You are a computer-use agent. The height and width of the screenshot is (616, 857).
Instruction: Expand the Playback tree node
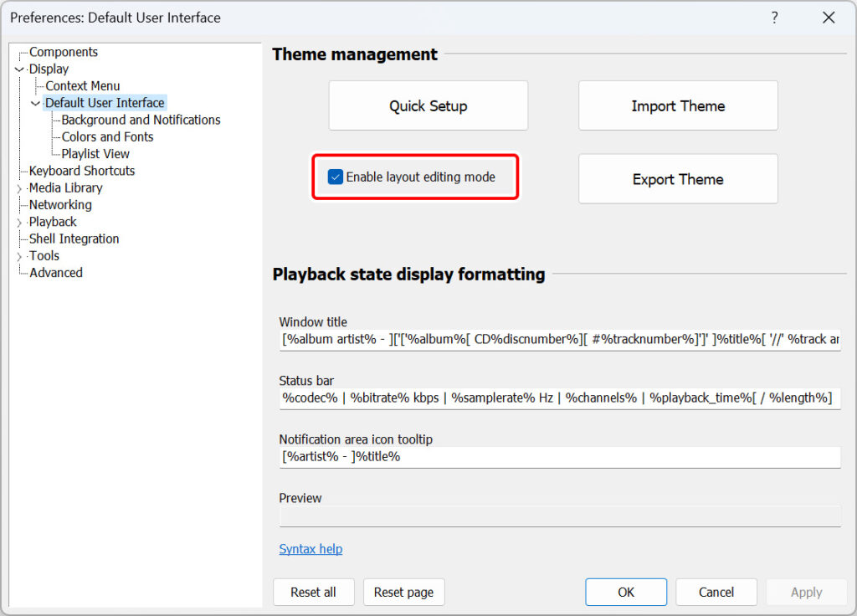(x=19, y=223)
